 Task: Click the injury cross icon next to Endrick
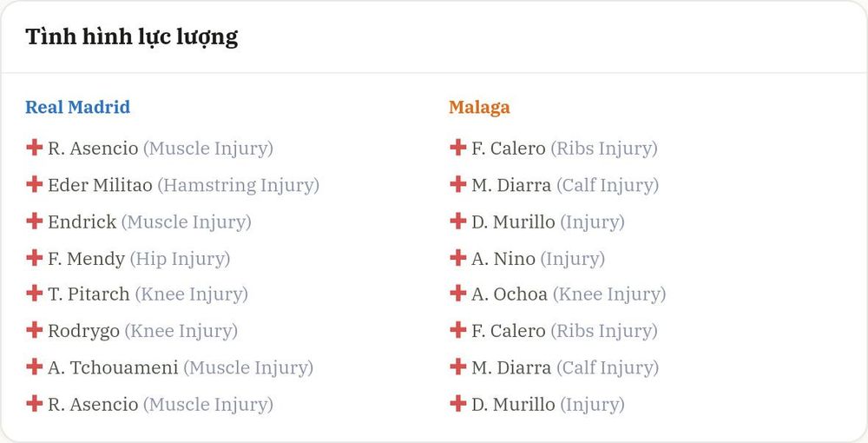coord(35,221)
